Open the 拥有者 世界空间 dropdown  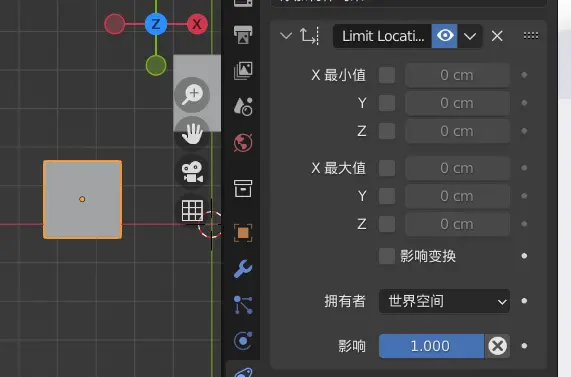444,301
